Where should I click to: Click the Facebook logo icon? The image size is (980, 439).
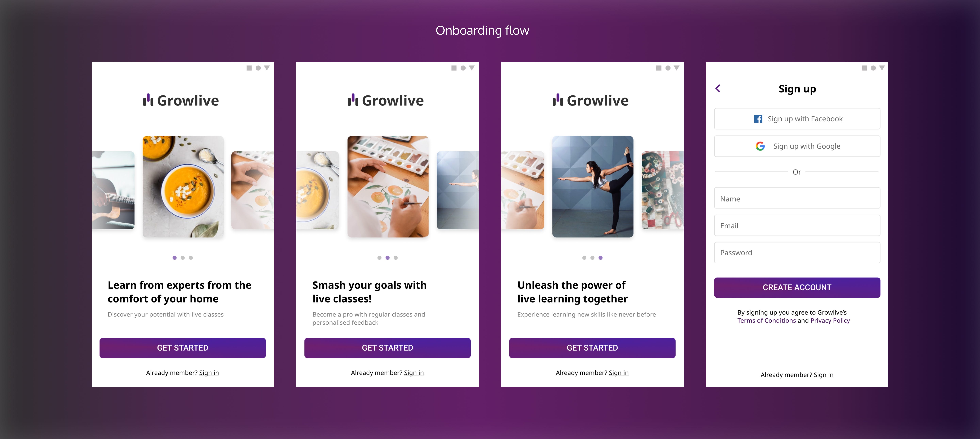758,119
